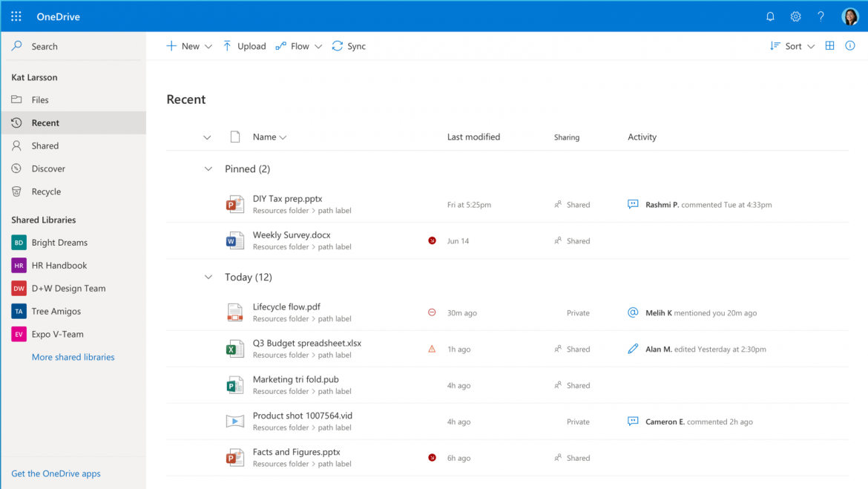The height and width of the screenshot is (489, 868).
Task: Select the Q3 Budget spreadsheet Excel icon
Action: click(x=235, y=349)
